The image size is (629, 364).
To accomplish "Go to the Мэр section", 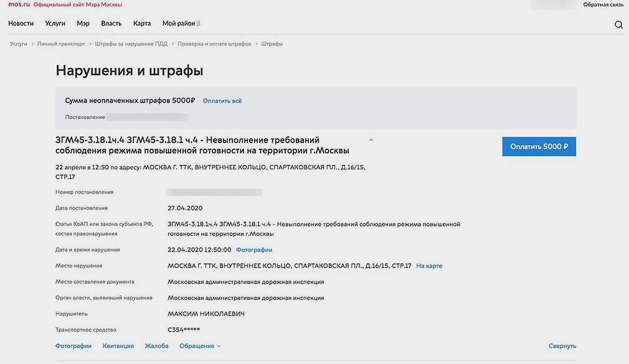I will click(x=83, y=24).
